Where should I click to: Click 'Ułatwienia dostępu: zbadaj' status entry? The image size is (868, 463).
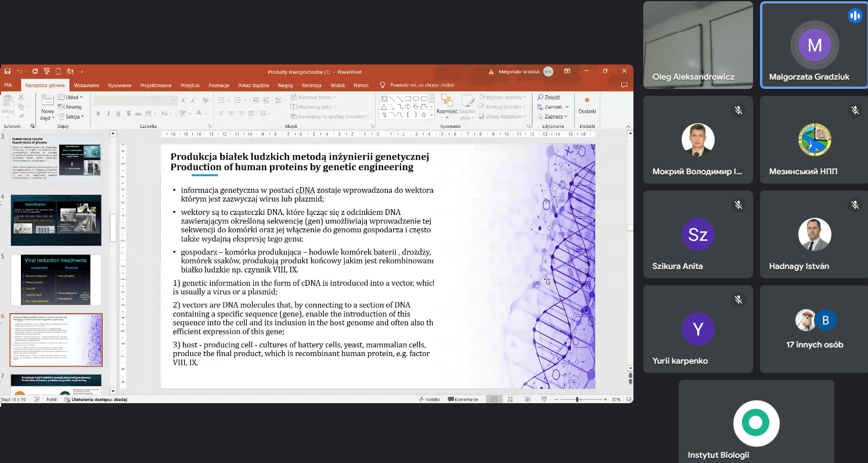[x=96, y=400]
